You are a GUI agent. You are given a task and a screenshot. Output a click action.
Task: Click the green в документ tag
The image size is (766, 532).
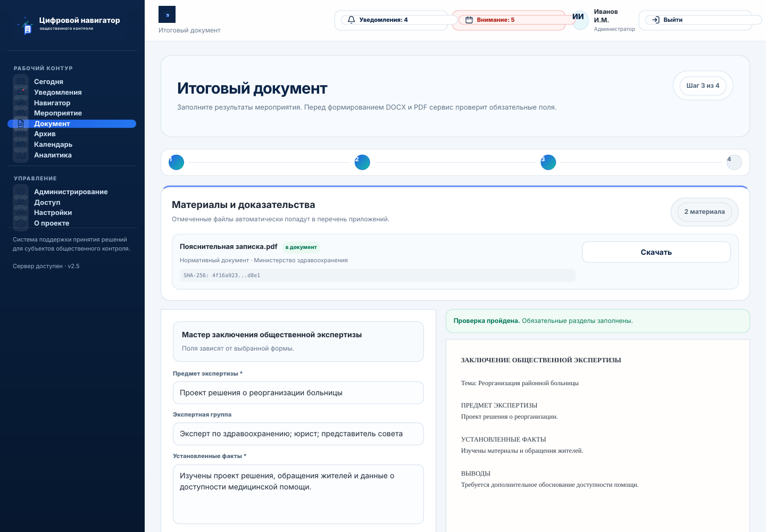coord(301,247)
